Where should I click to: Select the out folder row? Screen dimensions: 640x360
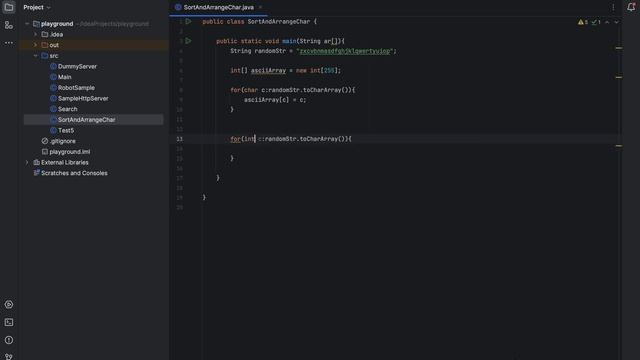point(94,45)
